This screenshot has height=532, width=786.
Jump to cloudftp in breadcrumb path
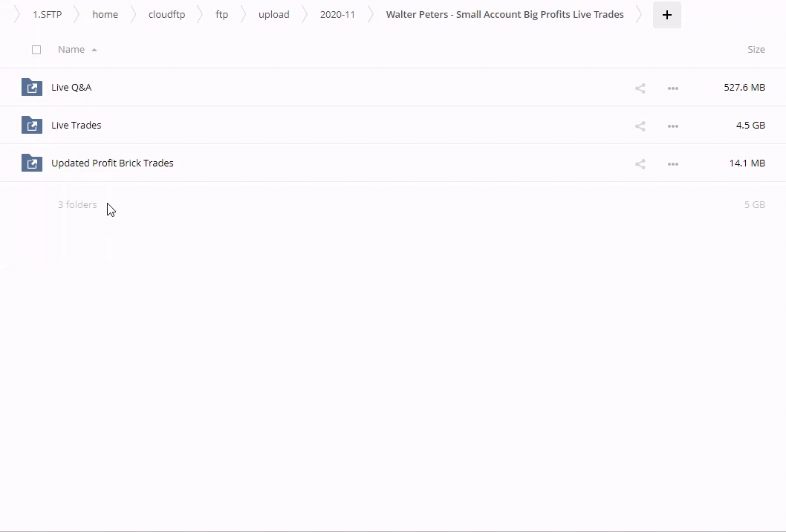pos(166,15)
